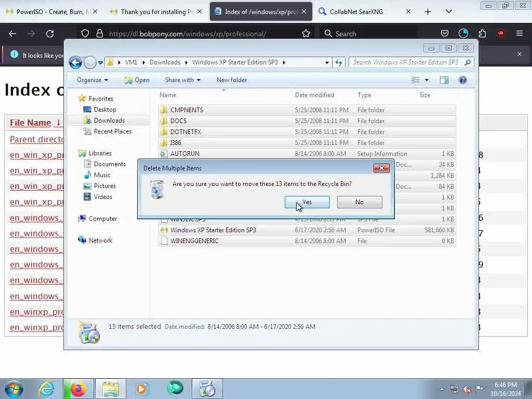The width and height of the screenshot is (532, 399).
Task: Cancel deletion with the No button
Action: pyautogui.click(x=360, y=202)
